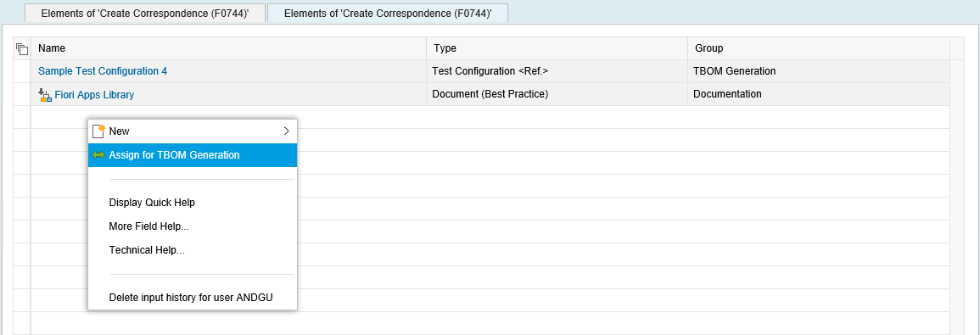This screenshot has height=335, width=980.
Task: Click the Fiori Apps Library document icon
Action: pos(44,95)
